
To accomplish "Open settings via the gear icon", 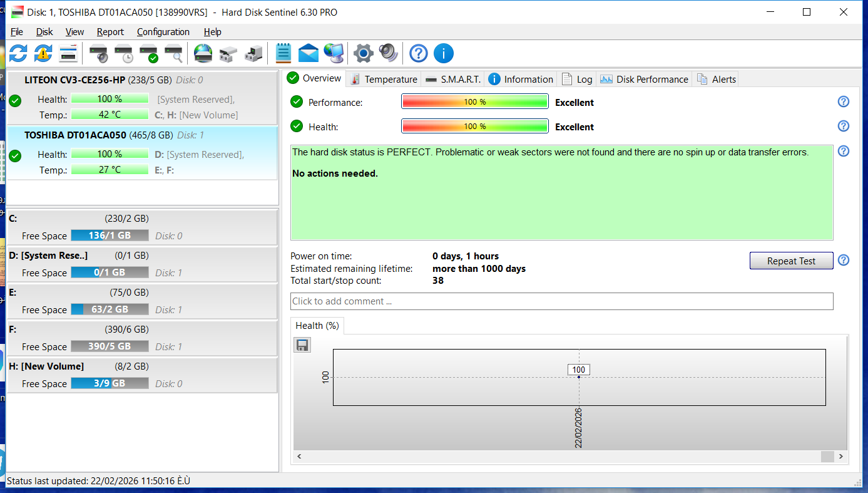I will coord(363,53).
